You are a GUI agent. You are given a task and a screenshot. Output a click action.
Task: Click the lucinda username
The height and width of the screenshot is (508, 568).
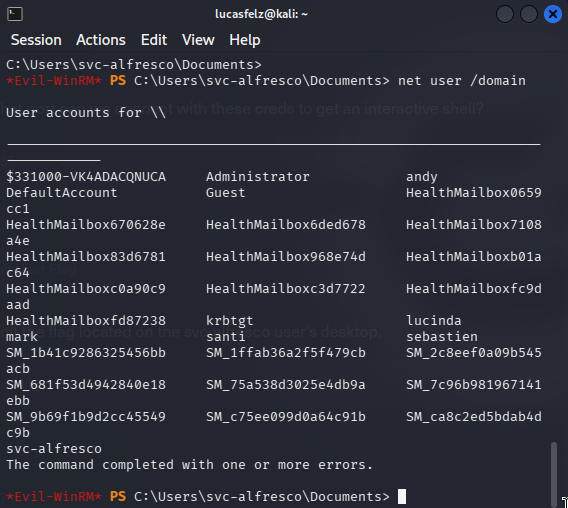pyautogui.click(x=434, y=321)
